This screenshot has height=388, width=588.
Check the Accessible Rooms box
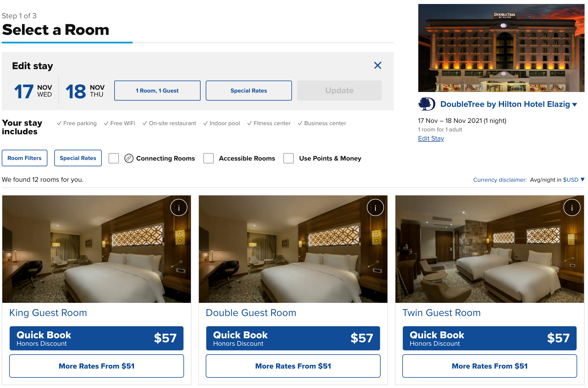[209, 158]
